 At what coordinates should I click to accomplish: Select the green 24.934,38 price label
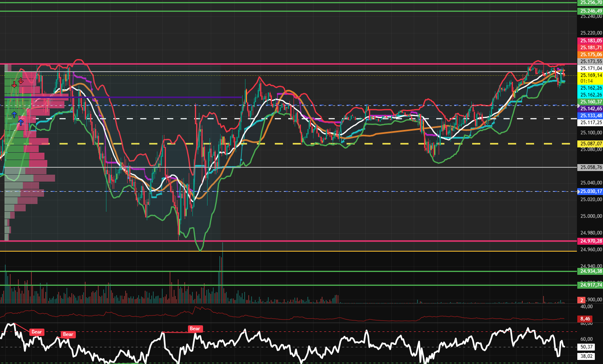590,271
